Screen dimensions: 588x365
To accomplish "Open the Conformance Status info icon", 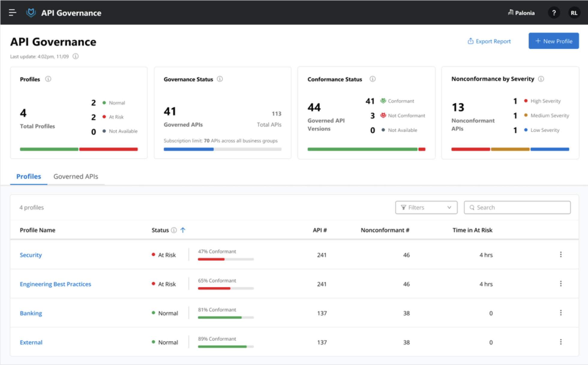I will [x=372, y=79].
